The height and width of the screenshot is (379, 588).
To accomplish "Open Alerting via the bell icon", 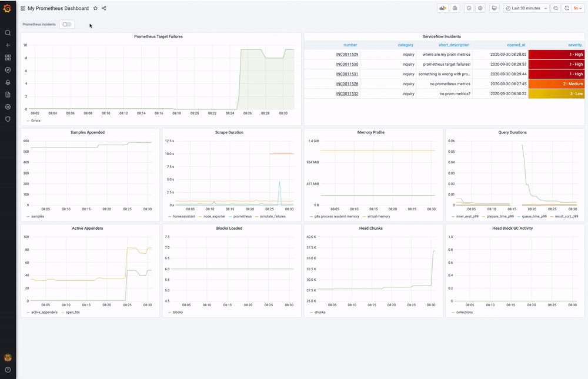I will tap(8, 82).
